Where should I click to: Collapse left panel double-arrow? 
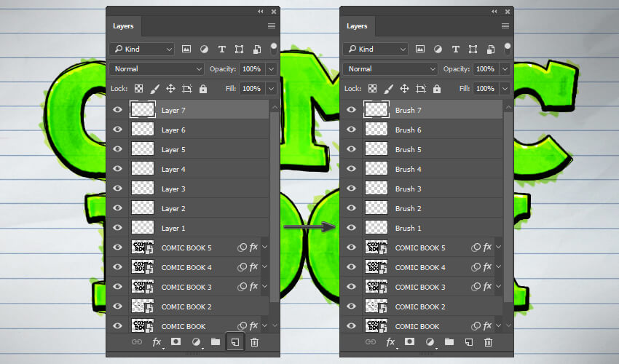click(x=261, y=12)
